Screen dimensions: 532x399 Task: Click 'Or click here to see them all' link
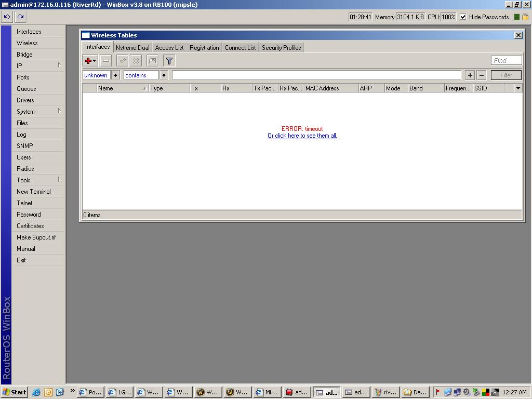pyautogui.click(x=302, y=136)
